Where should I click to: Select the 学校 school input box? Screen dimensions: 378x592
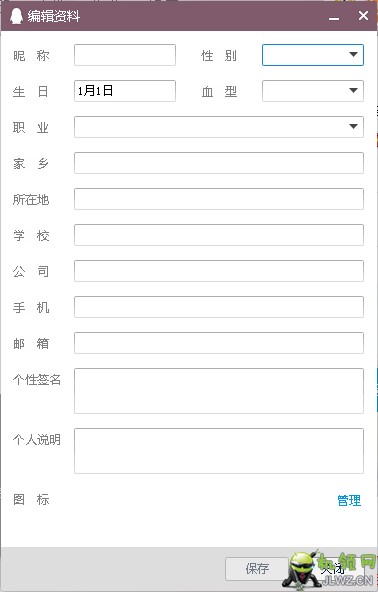pos(219,235)
